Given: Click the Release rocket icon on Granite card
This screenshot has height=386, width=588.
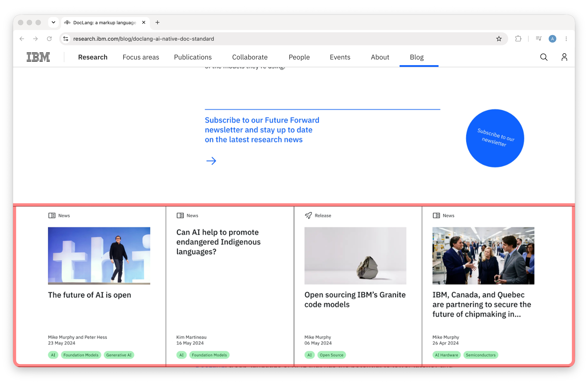Looking at the screenshot, I should click(x=308, y=215).
